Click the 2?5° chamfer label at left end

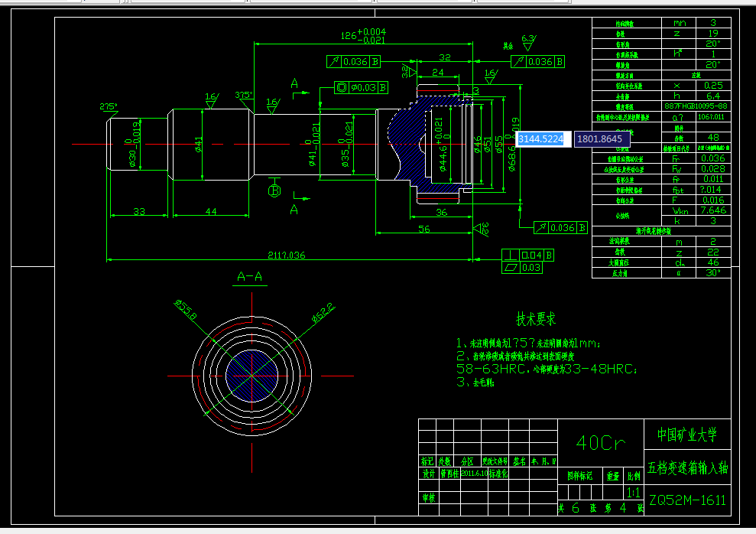tap(109, 106)
